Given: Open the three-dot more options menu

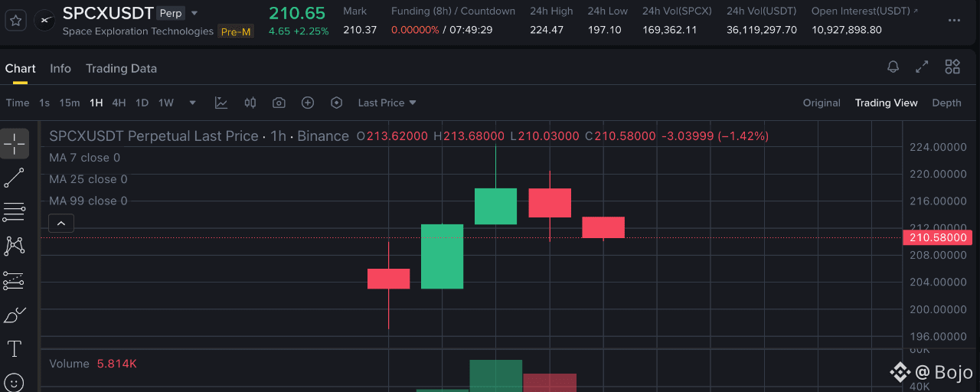Looking at the screenshot, I should (953, 21).
